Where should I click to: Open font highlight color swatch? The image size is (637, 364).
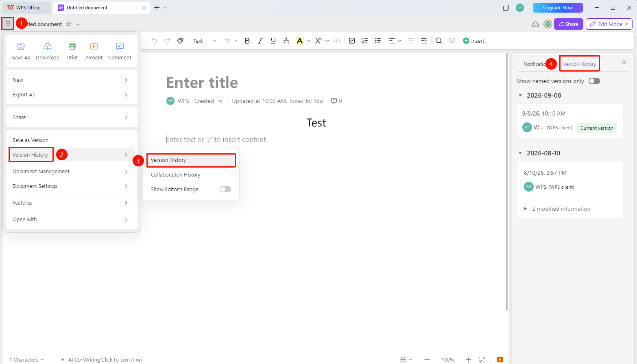300,41
